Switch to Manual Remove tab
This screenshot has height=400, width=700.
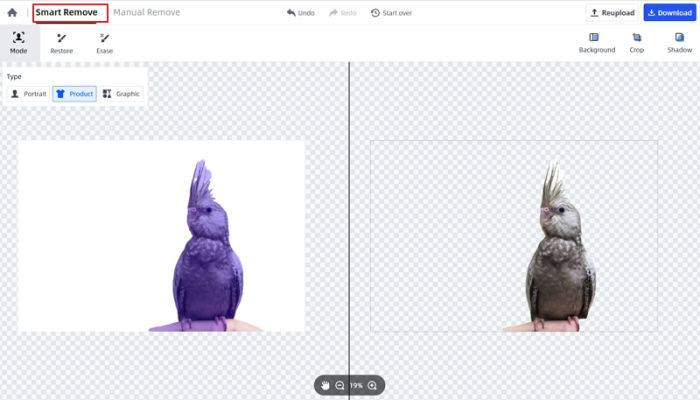(146, 12)
